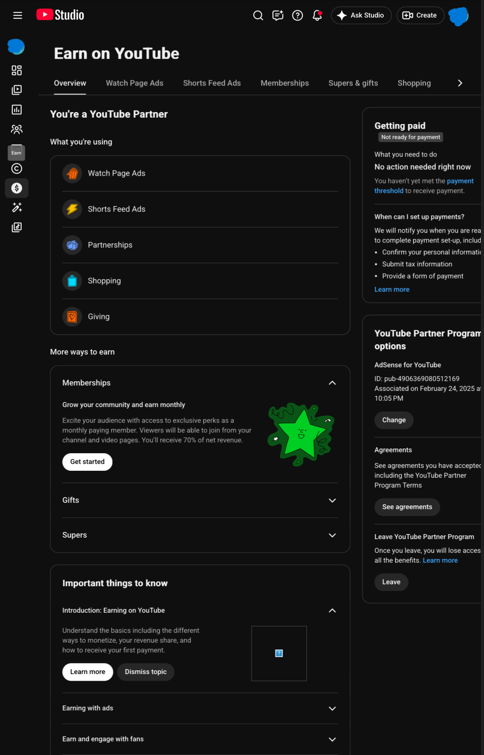Image resolution: width=484 pixels, height=755 pixels.
Task: Open the Dashboard icon in sidebar
Action: click(16, 70)
